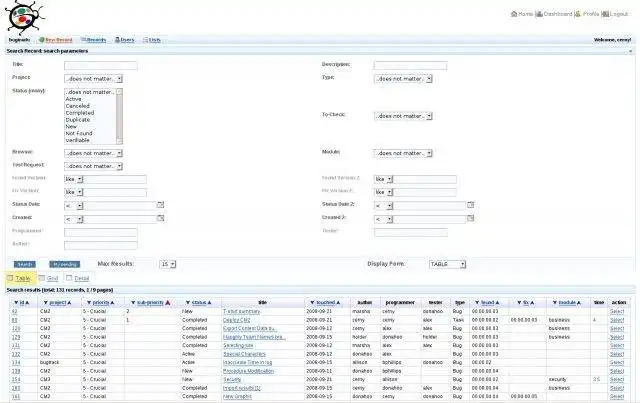Open the Created calendar picker

tap(160, 218)
